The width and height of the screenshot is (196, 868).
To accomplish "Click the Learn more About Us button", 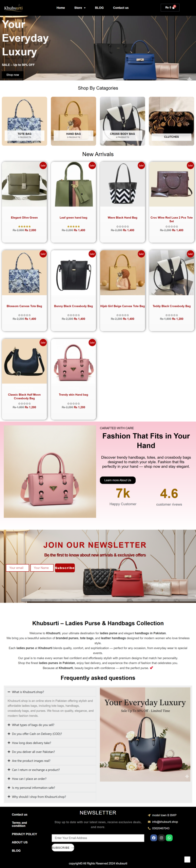I will point(118,480).
